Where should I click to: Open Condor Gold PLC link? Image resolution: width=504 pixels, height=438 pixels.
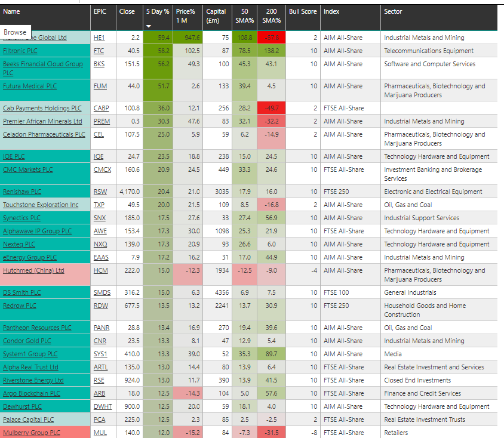point(27,341)
